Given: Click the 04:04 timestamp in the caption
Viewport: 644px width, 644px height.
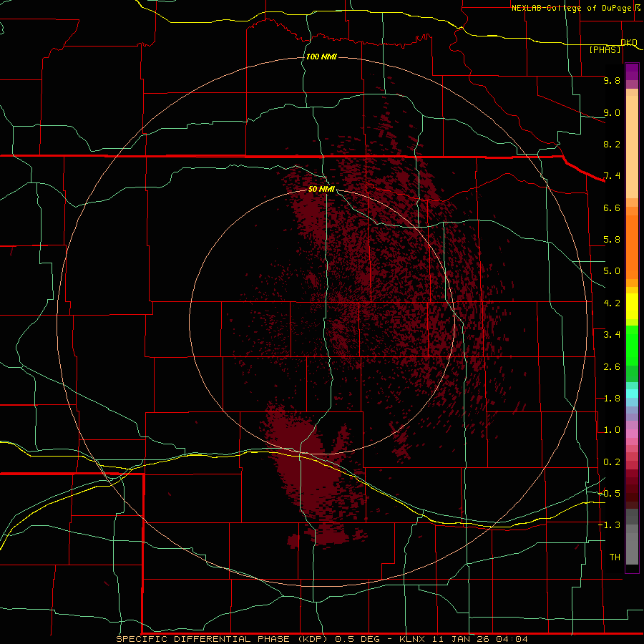Looking at the screenshot, I should (x=512, y=639).
